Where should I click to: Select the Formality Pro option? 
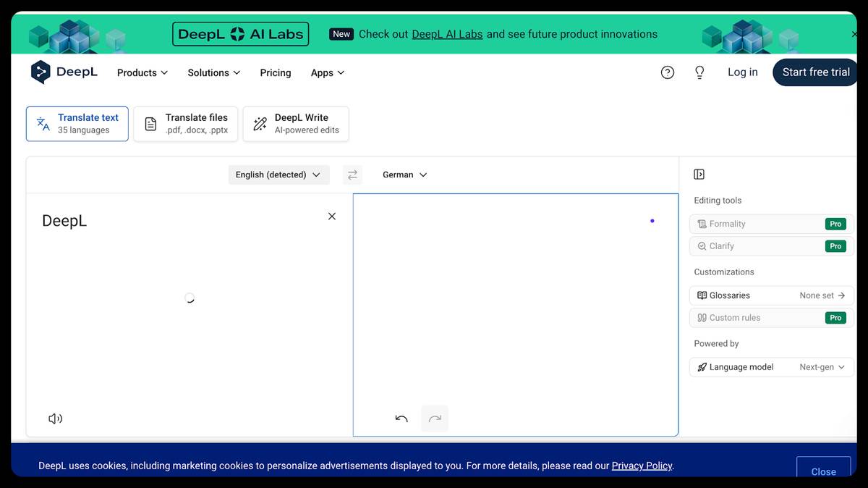click(835, 224)
